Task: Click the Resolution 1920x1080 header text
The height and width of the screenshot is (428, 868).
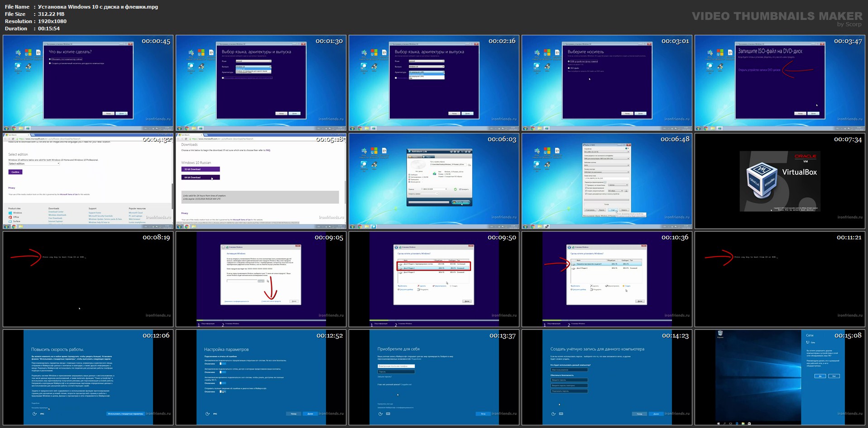Action: pos(36,21)
